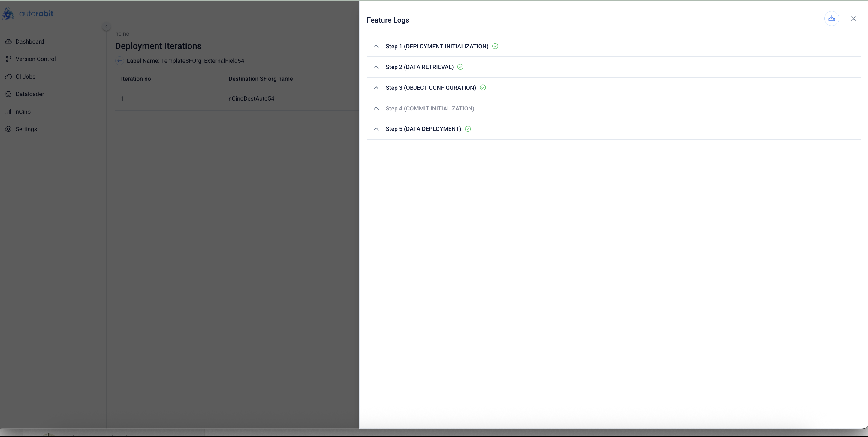The image size is (868, 437).
Task: Open Dashboard from the sidebar
Action: 29,41
